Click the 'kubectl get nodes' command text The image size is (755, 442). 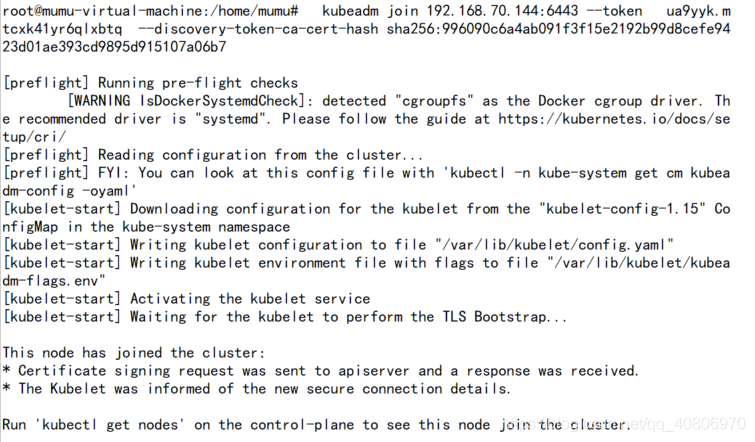coord(110,425)
